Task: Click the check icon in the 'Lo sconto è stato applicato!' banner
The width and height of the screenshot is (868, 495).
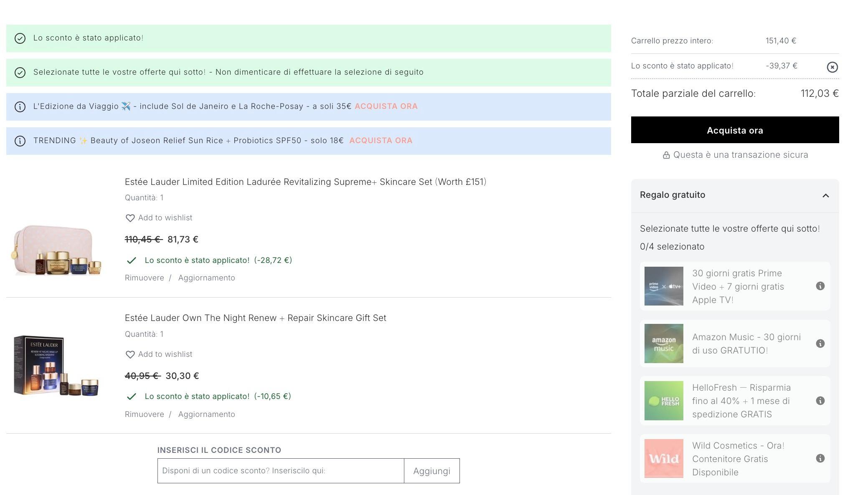Action: 20,38
